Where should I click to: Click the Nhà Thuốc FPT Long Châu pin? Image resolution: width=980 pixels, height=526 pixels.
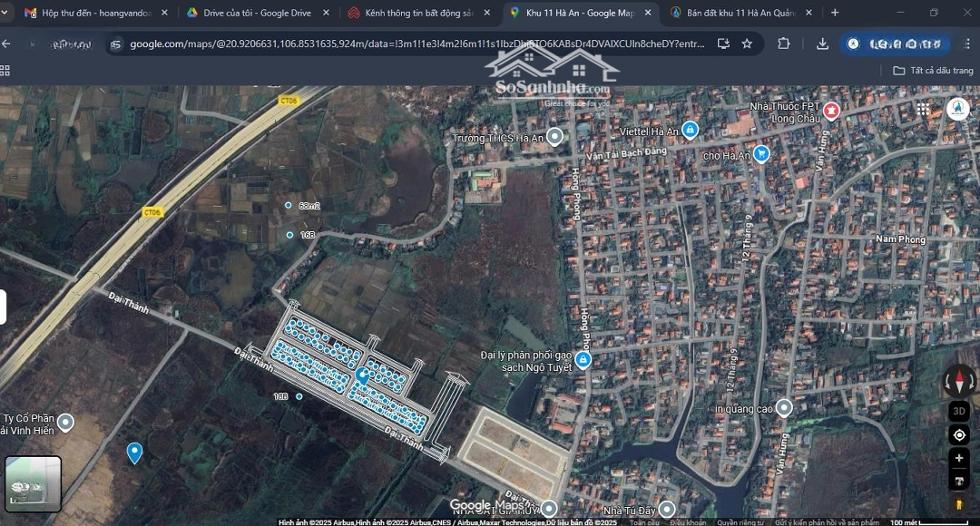pos(831,111)
